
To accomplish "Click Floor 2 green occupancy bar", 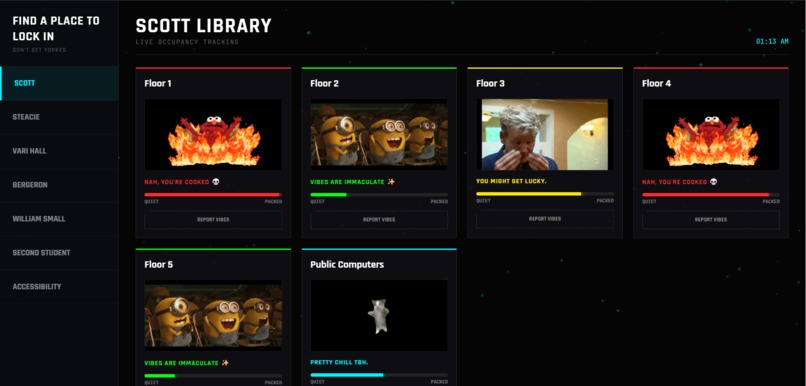I will pyautogui.click(x=379, y=195).
